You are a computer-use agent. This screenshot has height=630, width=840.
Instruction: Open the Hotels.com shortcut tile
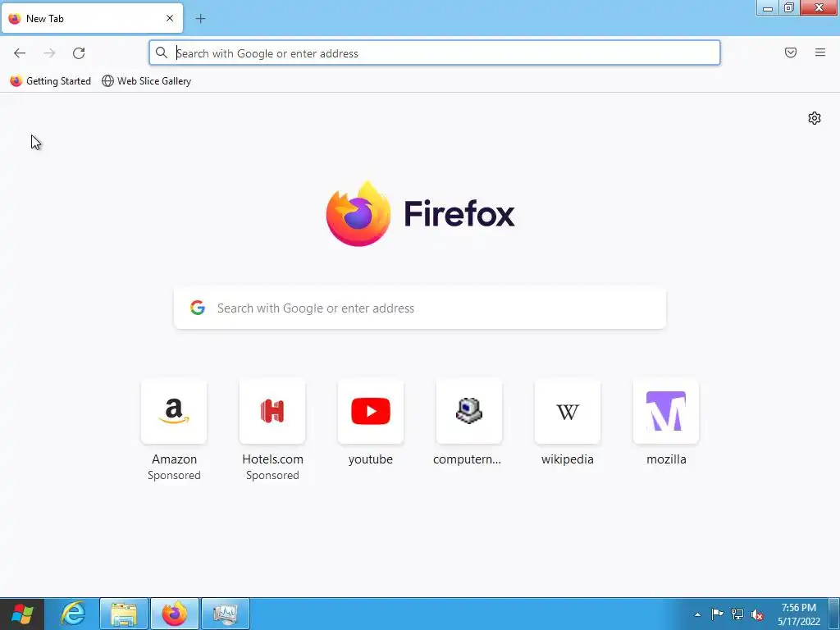pos(272,412)
